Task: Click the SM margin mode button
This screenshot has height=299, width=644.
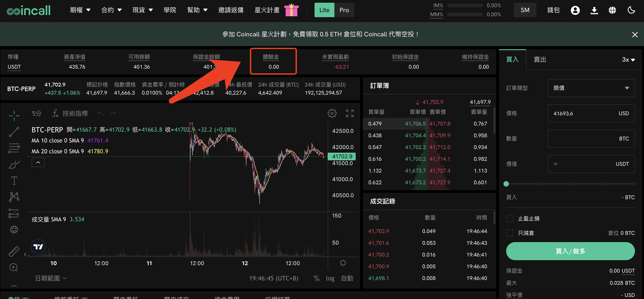Action: click(525, 10)
